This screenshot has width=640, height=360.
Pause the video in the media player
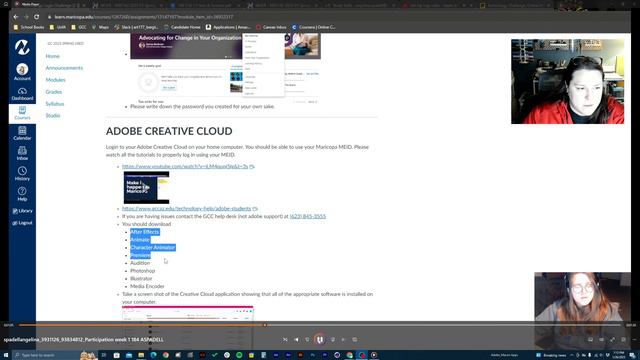(320, 339)
